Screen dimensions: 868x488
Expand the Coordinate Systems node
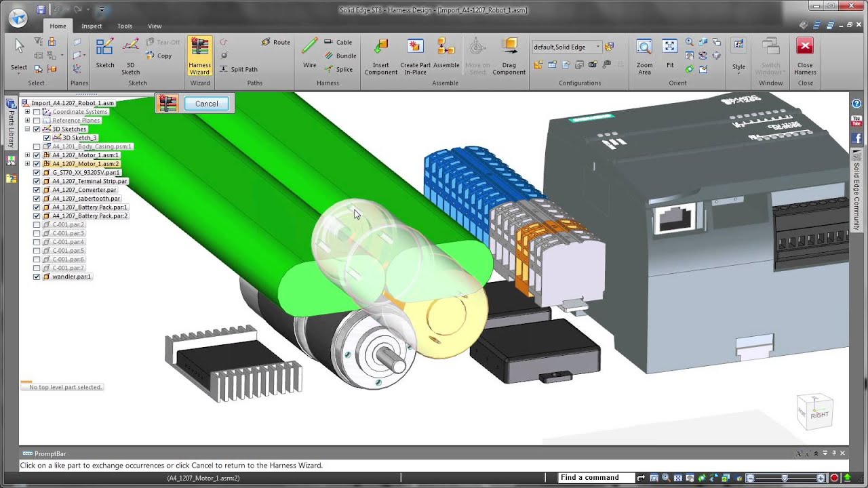click(27, 112)
